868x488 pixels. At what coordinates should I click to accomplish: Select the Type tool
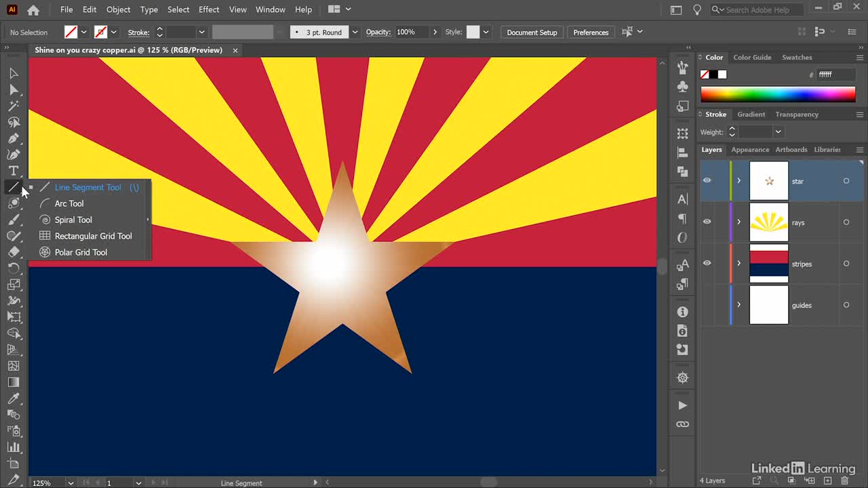tap(14, 171)
